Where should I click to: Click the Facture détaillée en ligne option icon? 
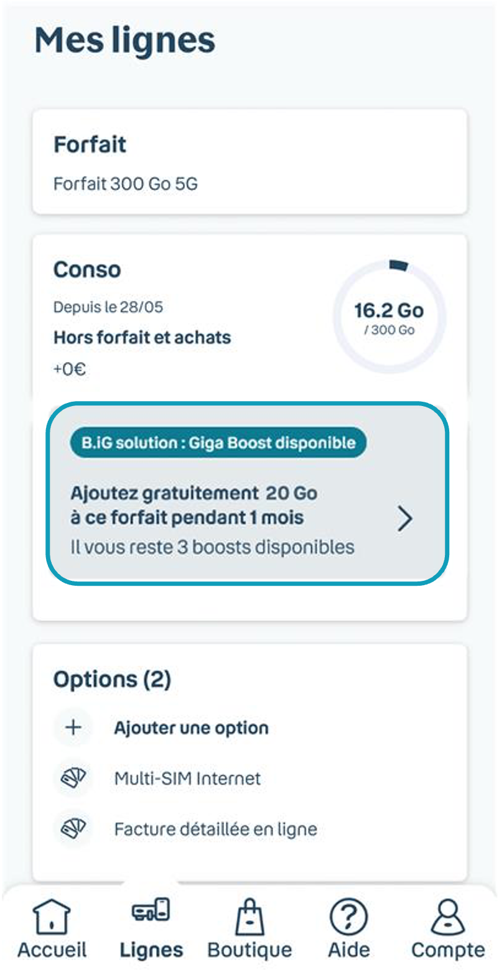point(73,828)
